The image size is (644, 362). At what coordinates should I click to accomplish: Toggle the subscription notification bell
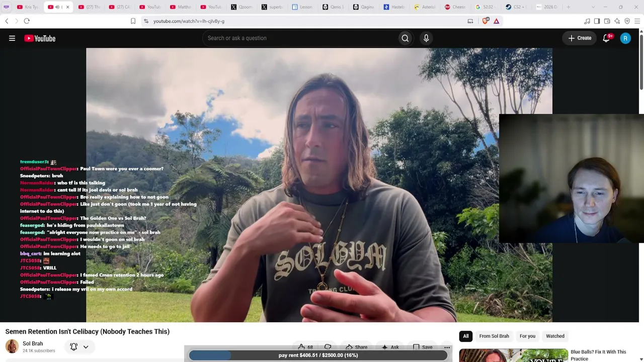(x=73, y=347)
